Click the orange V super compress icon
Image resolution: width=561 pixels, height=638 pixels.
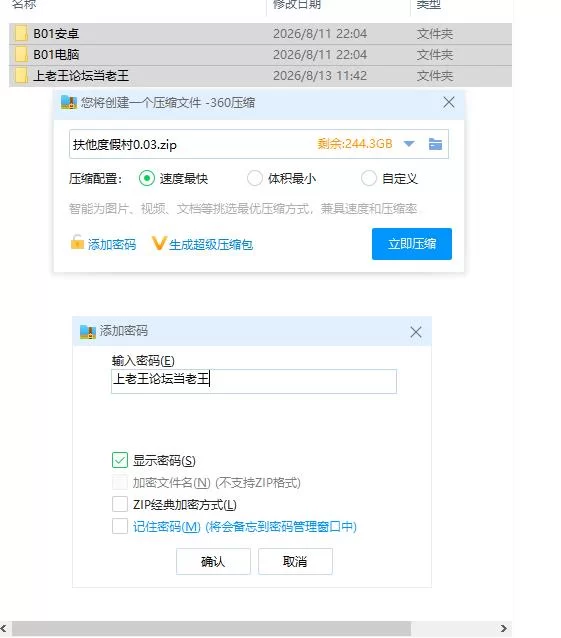(159, 243)
